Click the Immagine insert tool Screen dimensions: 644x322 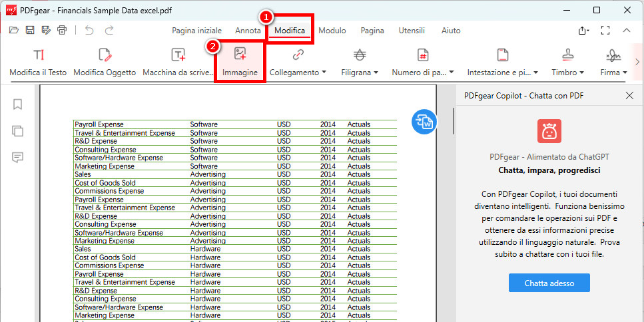pos(240,62)
